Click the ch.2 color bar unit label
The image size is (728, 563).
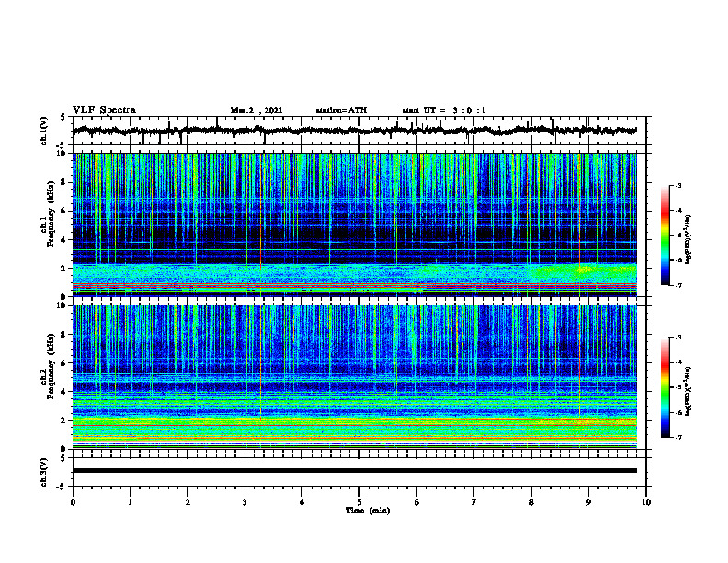click(688, 391)
